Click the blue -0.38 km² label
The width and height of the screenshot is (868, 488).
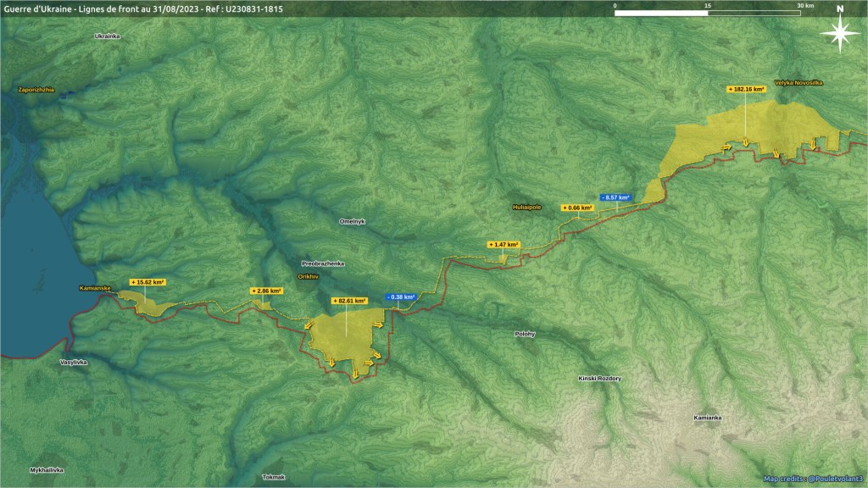(x=399, y=297)
